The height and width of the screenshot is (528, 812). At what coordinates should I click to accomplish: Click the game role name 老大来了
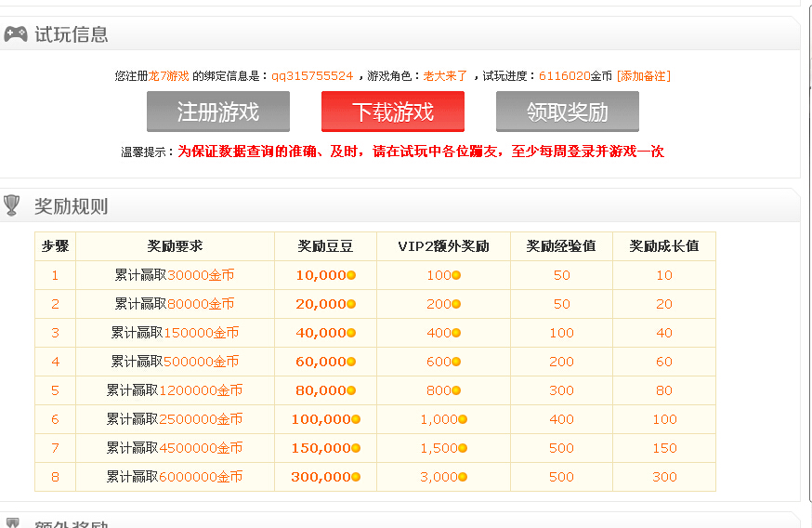coord(445,76)
